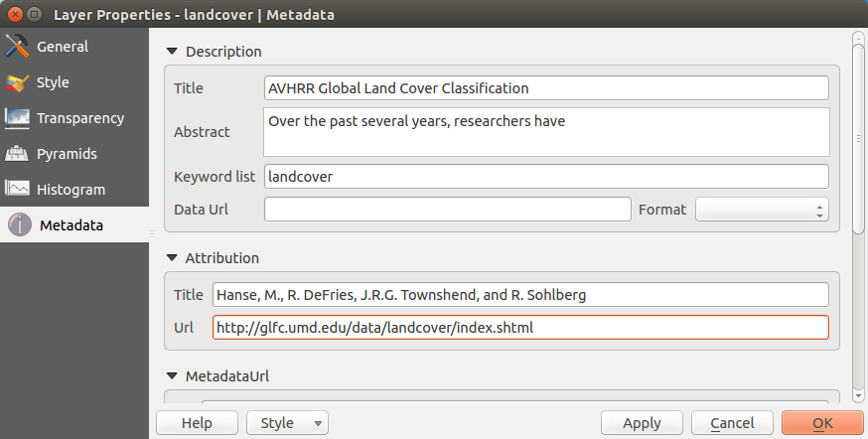Open the Style button dropdown menu
Image resolution: width=868 pixels, height=439 pixels.
pos(318,423)
